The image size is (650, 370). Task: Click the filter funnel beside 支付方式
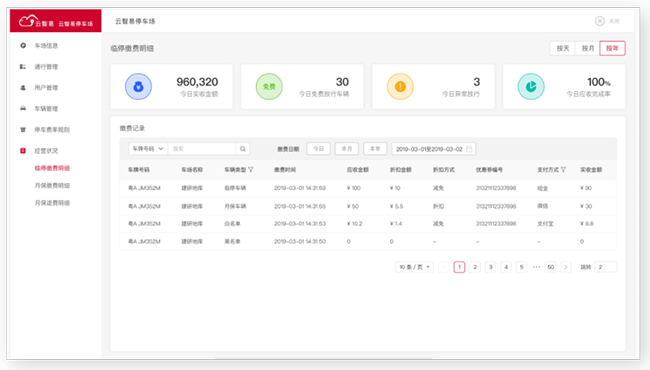(x=563, y=170)
